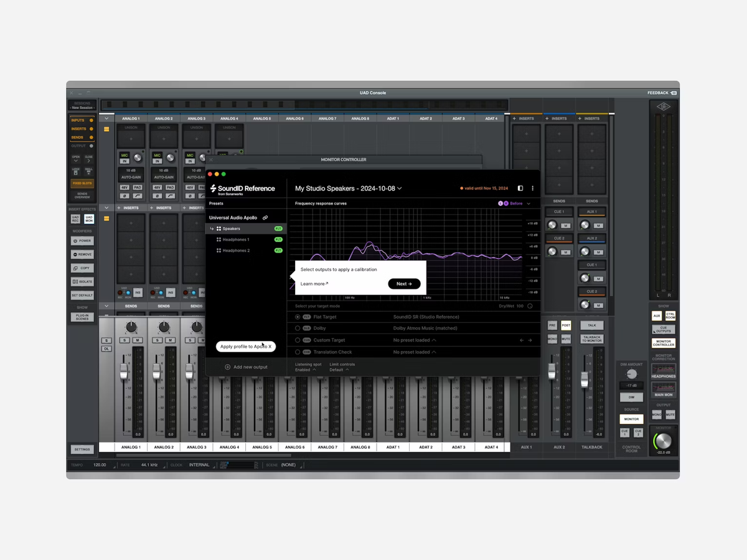Click the plus icon for Add new output
Viewport: 747px width, 560px height.
coord(227,367)
